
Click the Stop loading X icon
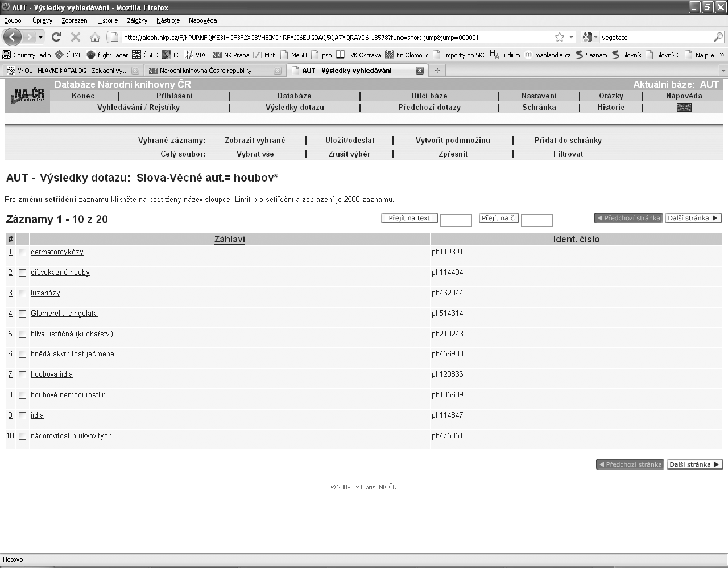pos(75,37)
